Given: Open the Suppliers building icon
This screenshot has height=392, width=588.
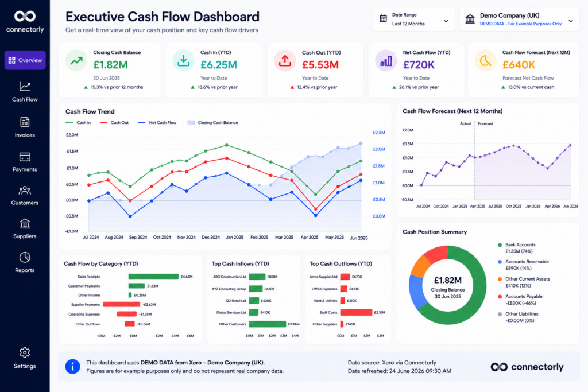Looking at the screenshot, I should 25,224.
